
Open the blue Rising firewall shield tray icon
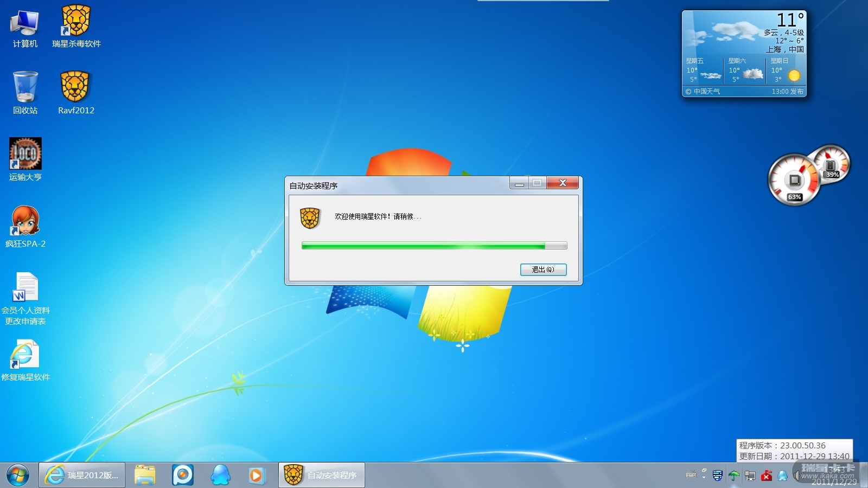pos(717,476)
